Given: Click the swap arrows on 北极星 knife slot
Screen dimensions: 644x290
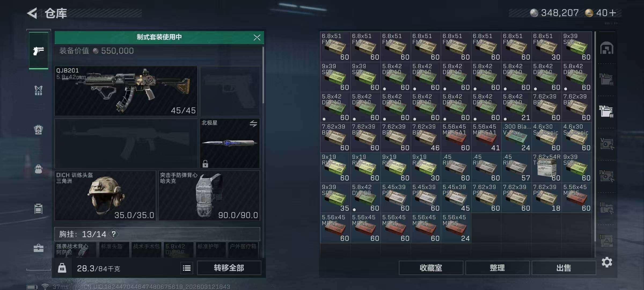Looking at the screenshot, I should (253, 124).
